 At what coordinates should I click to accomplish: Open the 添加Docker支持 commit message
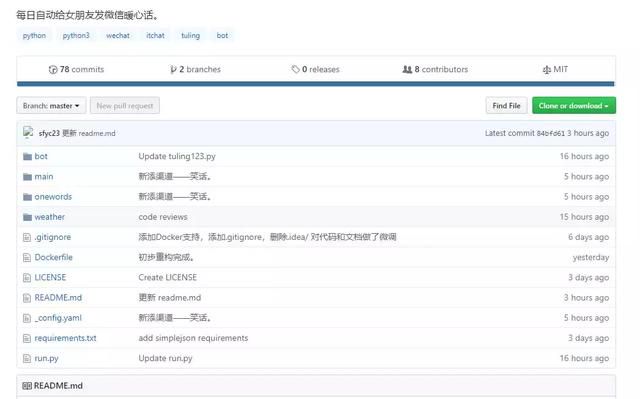point(267,237)
